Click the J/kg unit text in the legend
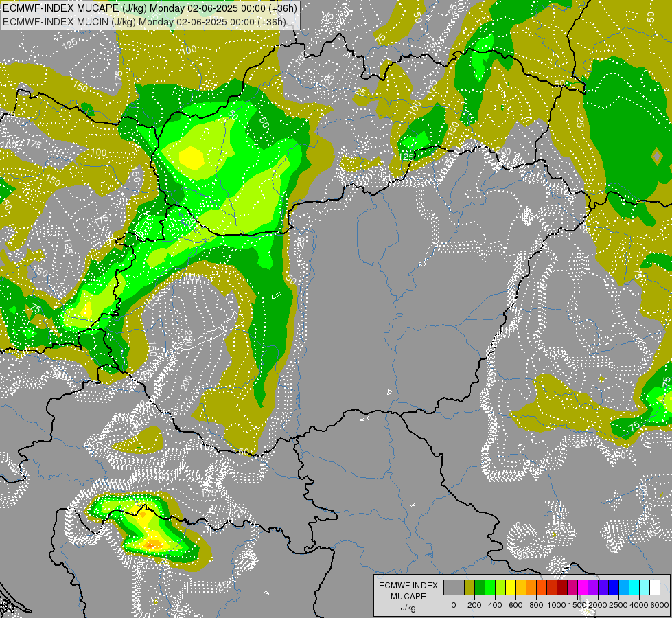 [408, 608]
